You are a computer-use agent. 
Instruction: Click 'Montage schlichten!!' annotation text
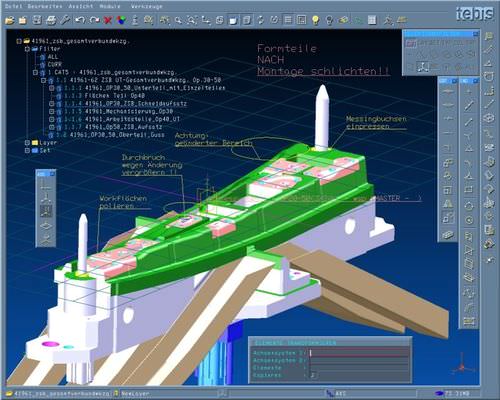(x=323, y=71)
